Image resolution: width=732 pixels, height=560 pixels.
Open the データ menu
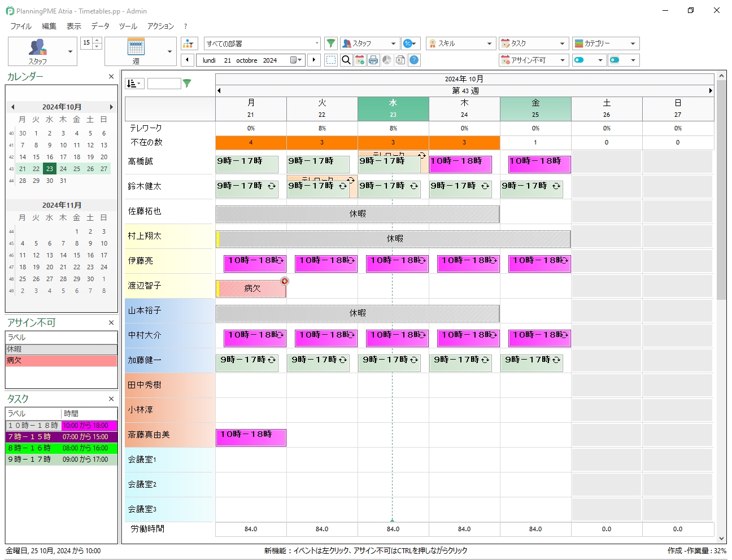[x=101, y=26]
